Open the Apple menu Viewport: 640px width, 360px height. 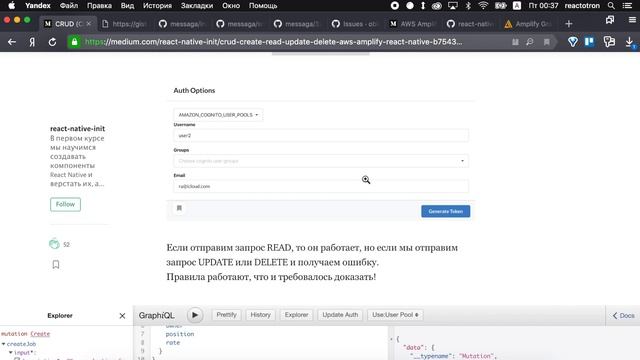11,6
